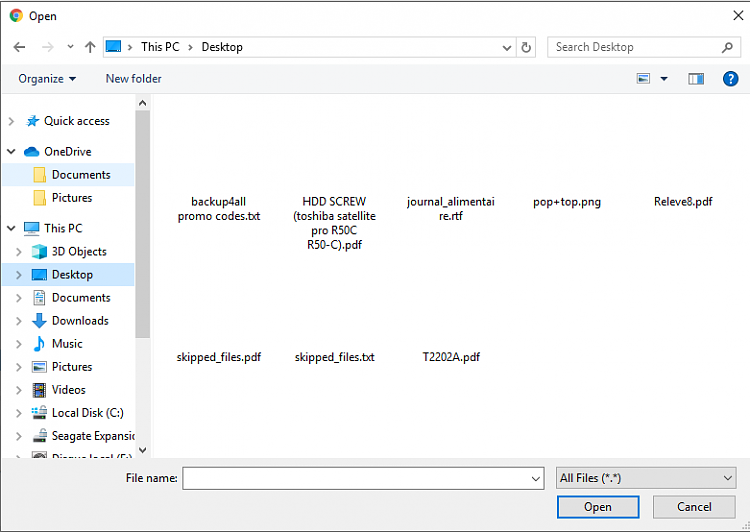Screen dimensions: 750x532
Task: Select the OneDrive cloud icon
Action: (32, 152)
